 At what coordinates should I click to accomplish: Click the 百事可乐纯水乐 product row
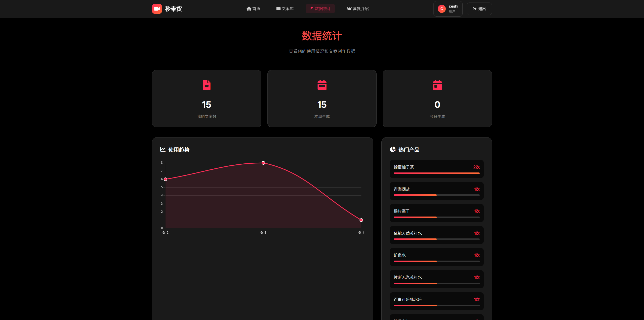click(x=436, y=301)
